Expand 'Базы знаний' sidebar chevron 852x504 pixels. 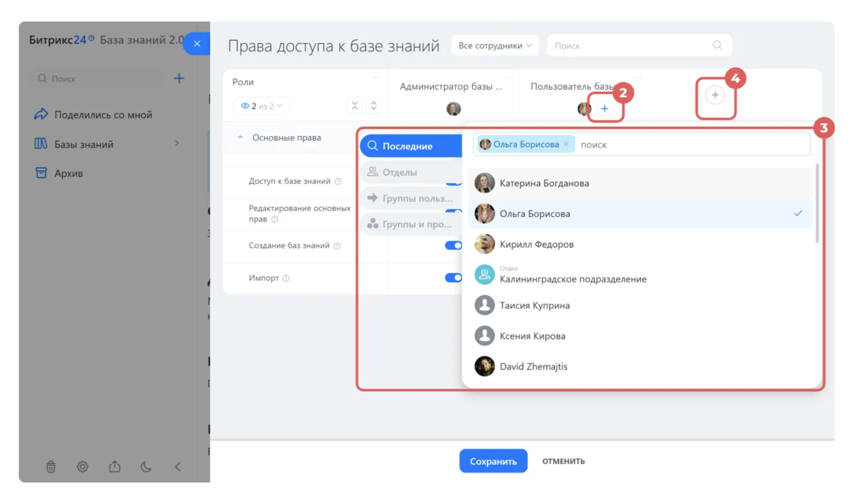[x=176, y=143]
